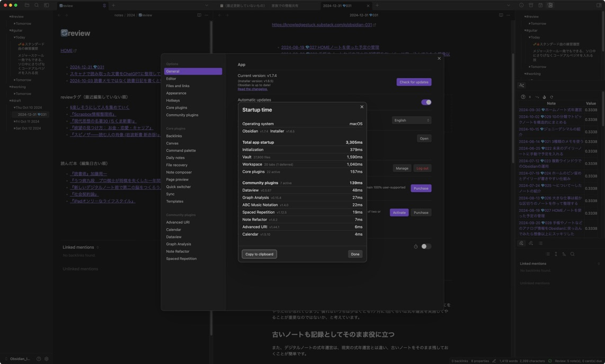This screenshot has width=605, height=364.
Task: Close the Startup time dialog
Action: click(x=362, y=107)
